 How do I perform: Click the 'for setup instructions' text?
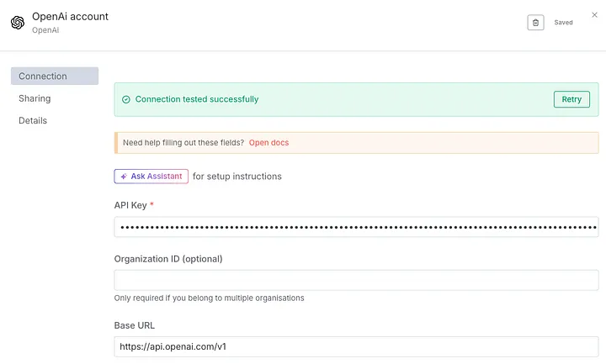237,177
